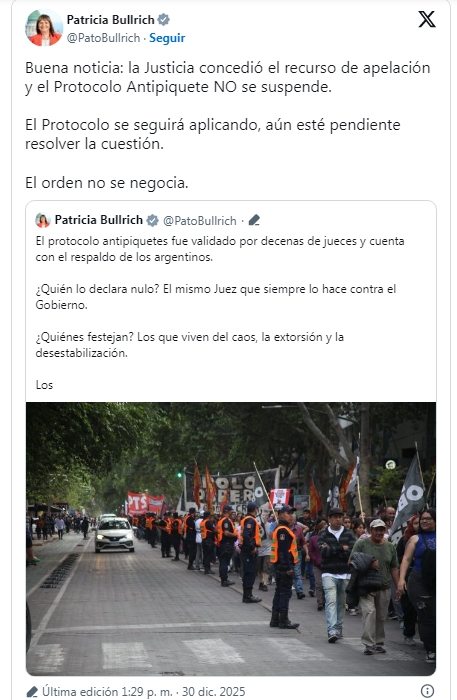Click @PatoBullrich handle in quoted tweet

click(x=199, y=221)
